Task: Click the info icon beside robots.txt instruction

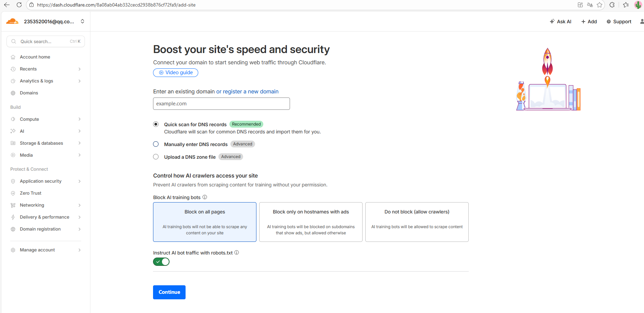Action: point(237,252)
